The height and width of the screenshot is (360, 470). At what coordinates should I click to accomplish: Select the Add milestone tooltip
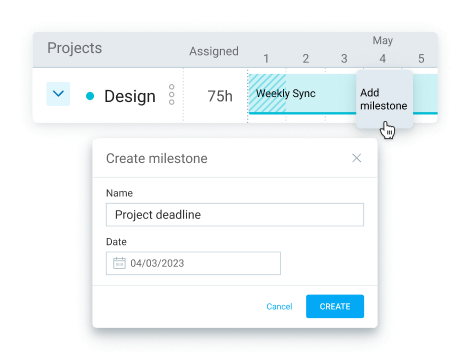384,99
